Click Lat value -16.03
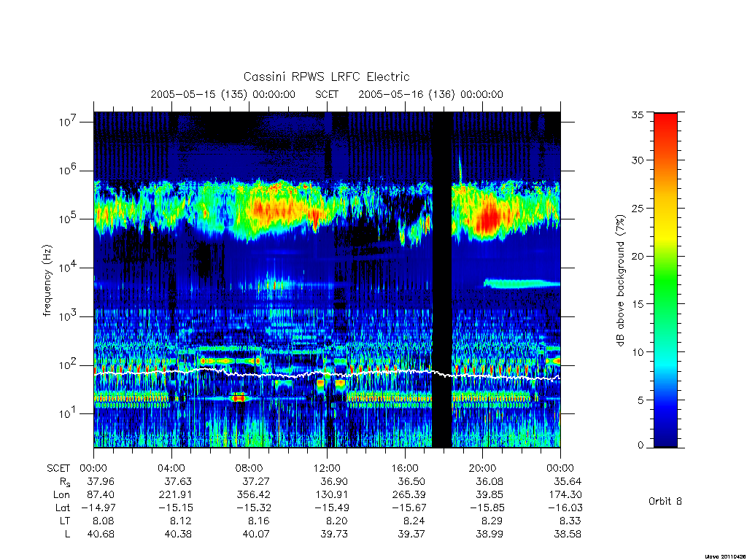 pos(565,508)
